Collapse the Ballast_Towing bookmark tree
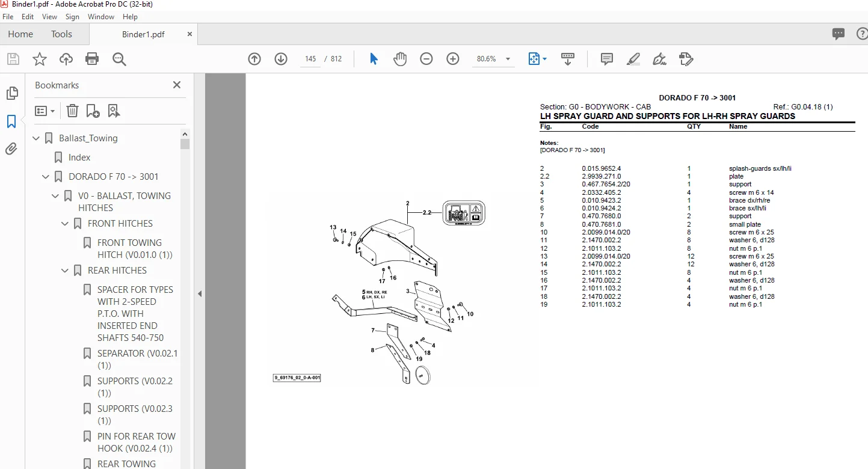Image resolution: width=868 pixels, height=469 pixels. [x=37, y=138]
